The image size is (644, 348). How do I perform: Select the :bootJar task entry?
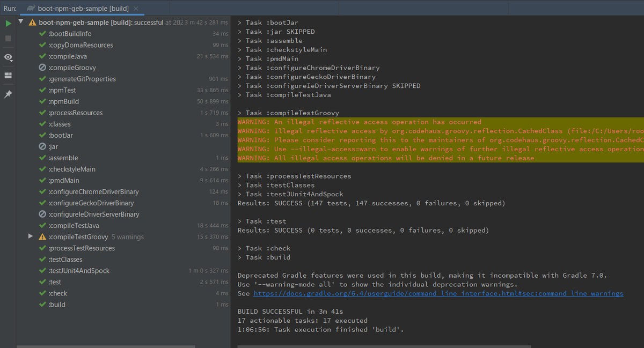point(123,135)
